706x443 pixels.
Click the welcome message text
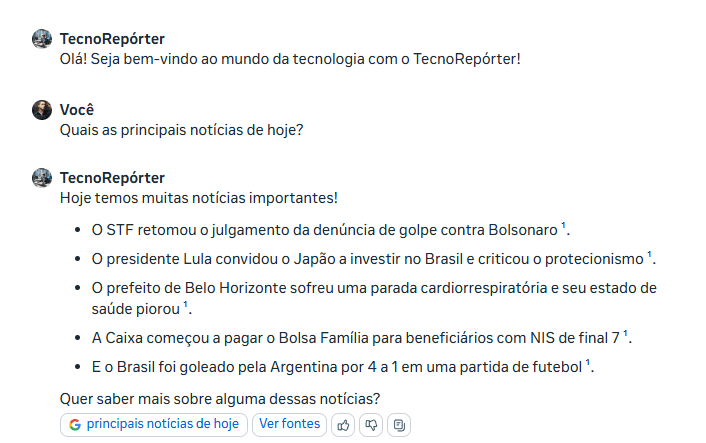coord(290,59)
